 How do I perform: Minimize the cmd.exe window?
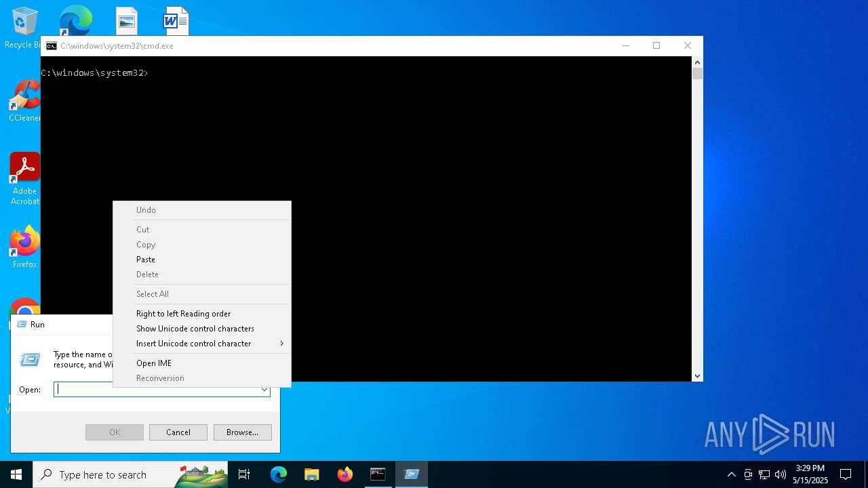[625, 46]
